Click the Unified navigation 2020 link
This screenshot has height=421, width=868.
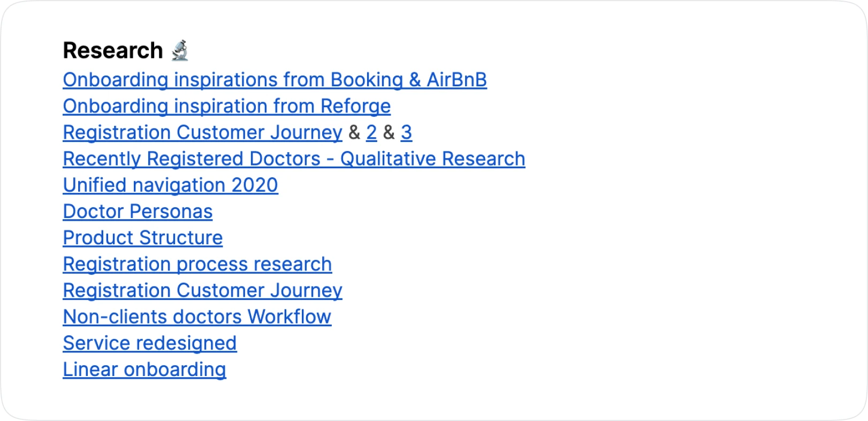[170, 185]
